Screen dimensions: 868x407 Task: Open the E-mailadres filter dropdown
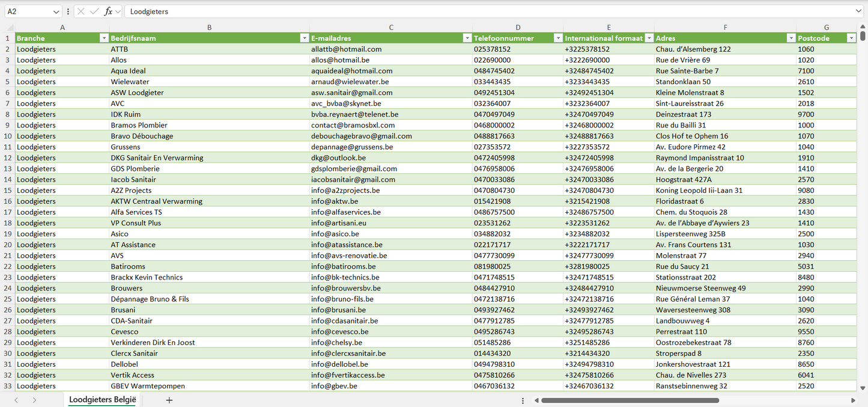point(467,38)
